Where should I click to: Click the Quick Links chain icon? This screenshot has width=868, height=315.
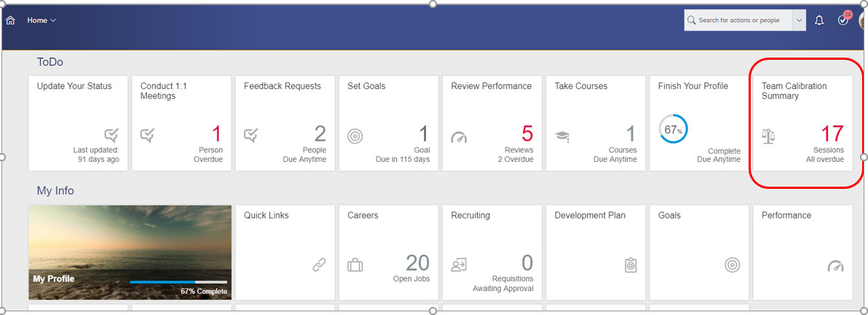click(320, 265)
